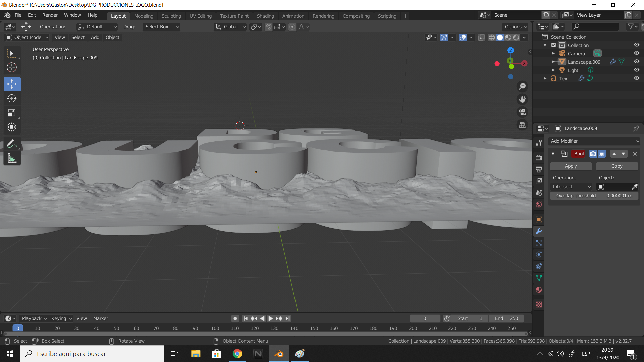The image size is (644, 362).
Task: Open the Select Box drag dropdown
Action: pos(162,27)
